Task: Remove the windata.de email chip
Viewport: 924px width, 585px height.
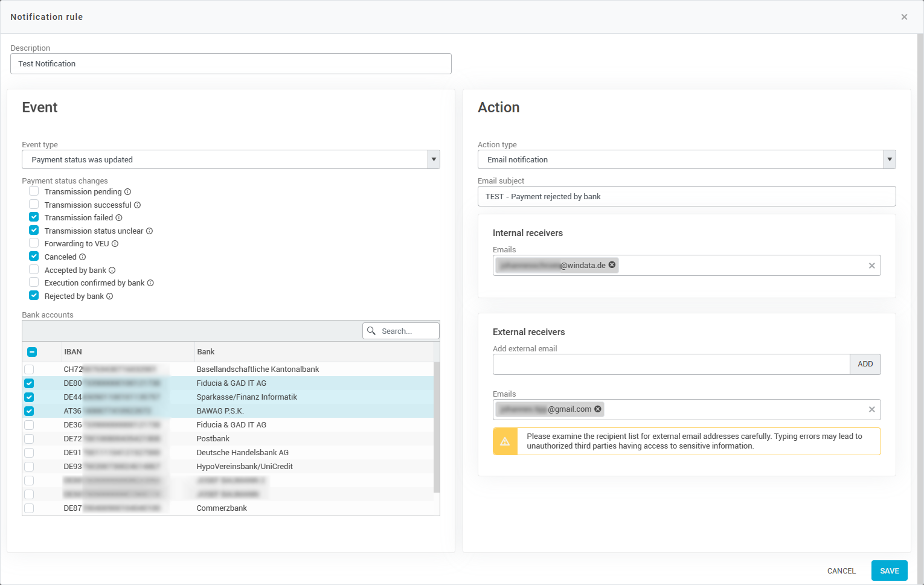Action: click(x=612, y=265)
